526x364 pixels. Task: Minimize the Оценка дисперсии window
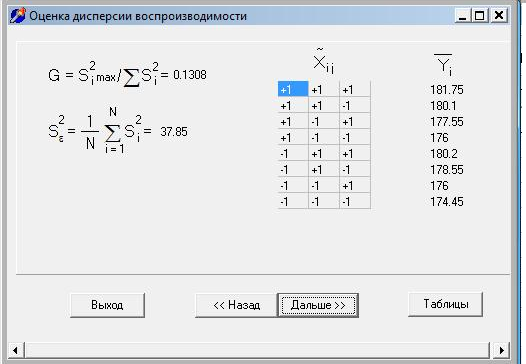[x=462, y=15]
